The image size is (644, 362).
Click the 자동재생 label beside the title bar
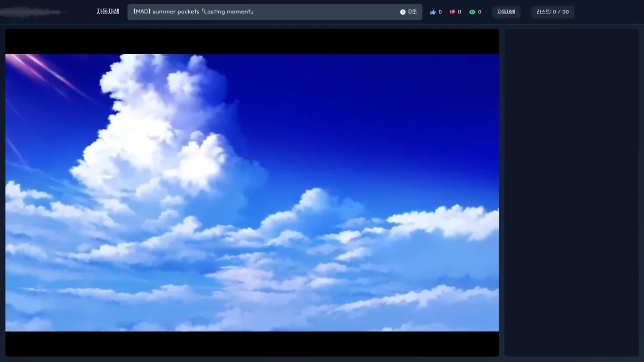(x=108, y=12)
